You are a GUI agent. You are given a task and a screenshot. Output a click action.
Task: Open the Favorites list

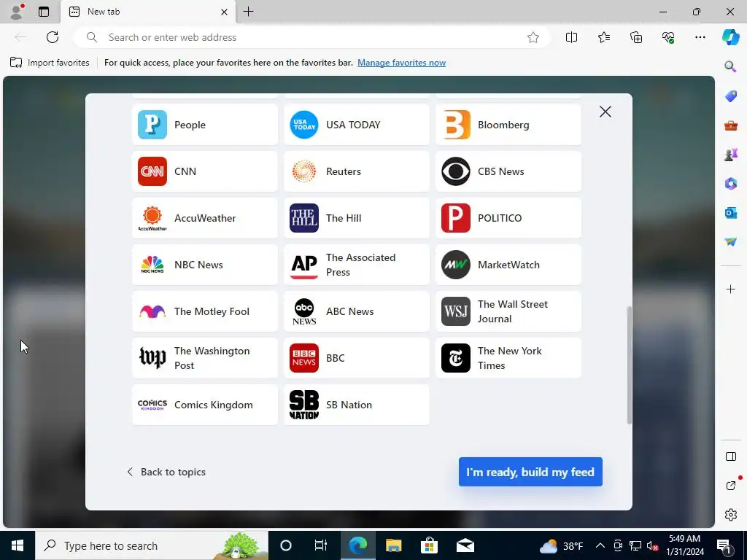tap(603, 37)
